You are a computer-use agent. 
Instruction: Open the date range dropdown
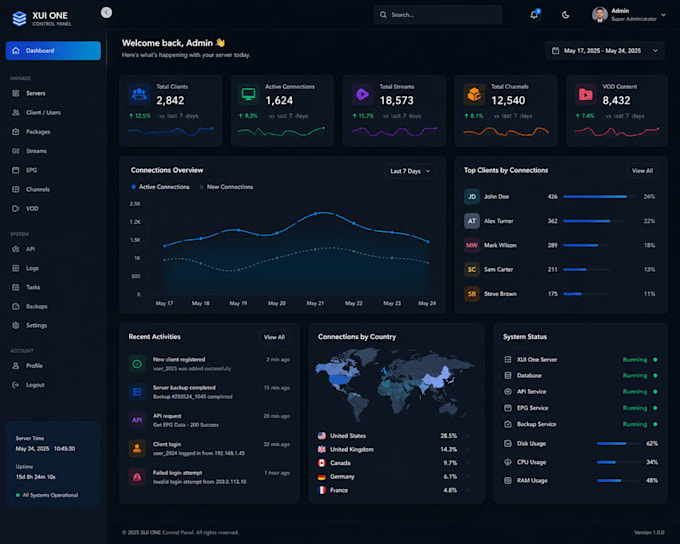(605, 51)
